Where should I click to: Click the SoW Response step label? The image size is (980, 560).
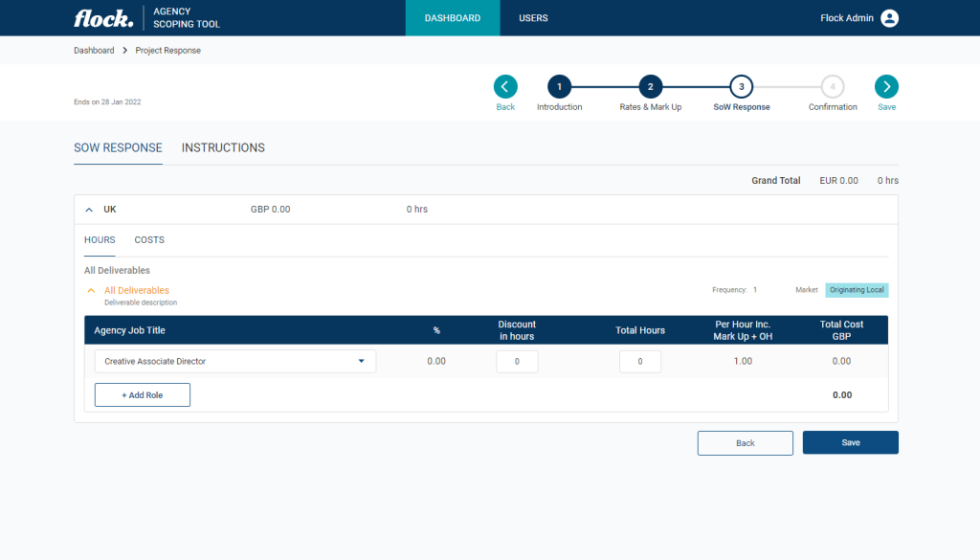(x=742, y=107)
